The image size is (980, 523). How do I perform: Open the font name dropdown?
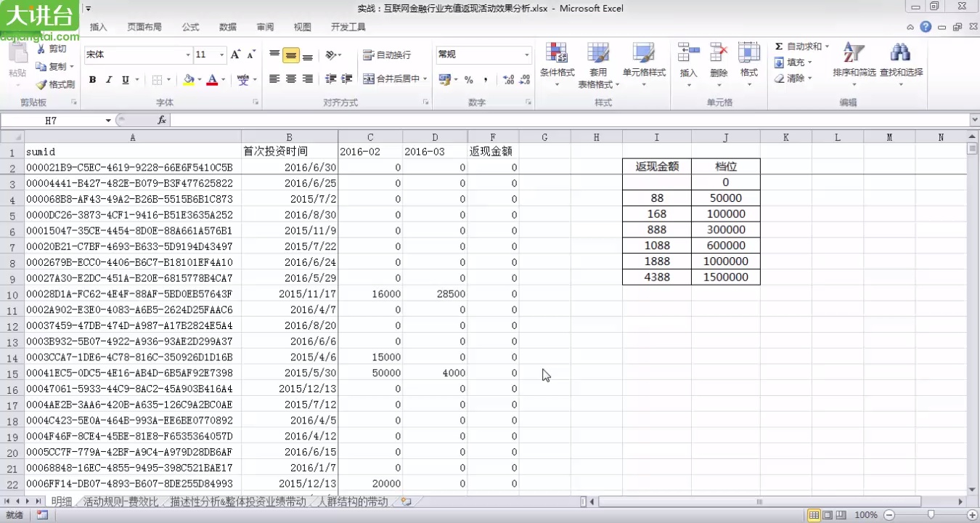[187, 55]
